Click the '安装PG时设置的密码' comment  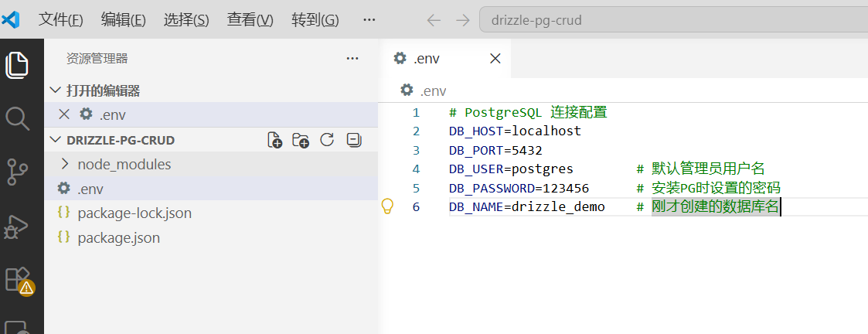(x=716, y=188)
